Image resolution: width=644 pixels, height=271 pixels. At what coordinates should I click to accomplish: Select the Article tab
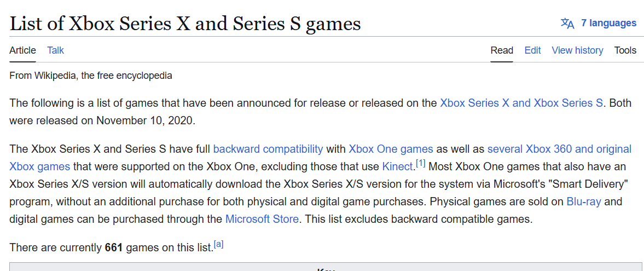22,50
